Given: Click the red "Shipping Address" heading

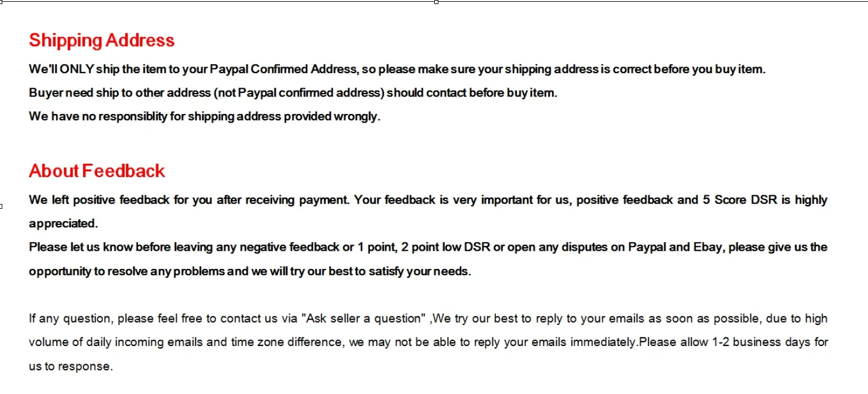Looking at the screenshot, I should coord(102,40).
